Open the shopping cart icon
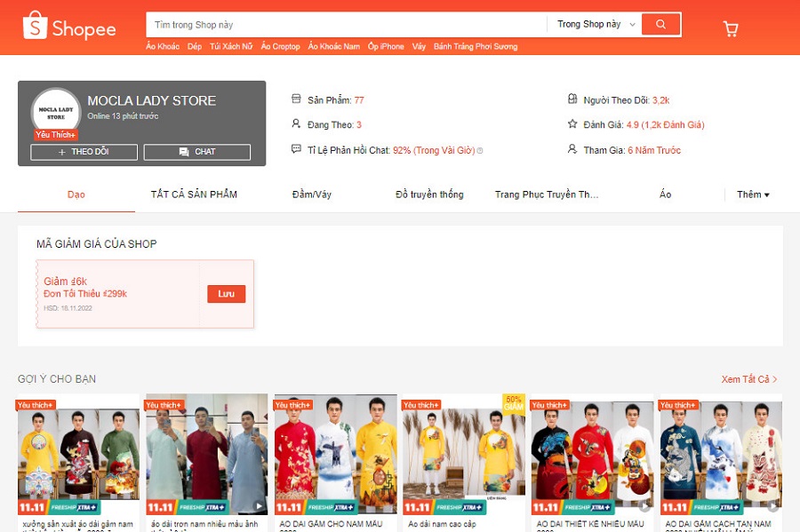This screenshot has height=532, width=800. [731, 28]
